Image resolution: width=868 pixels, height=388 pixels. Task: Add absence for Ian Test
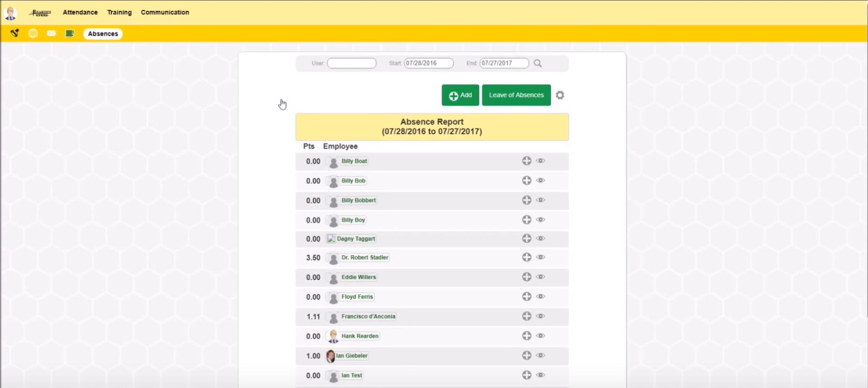(x=527, y=375)
